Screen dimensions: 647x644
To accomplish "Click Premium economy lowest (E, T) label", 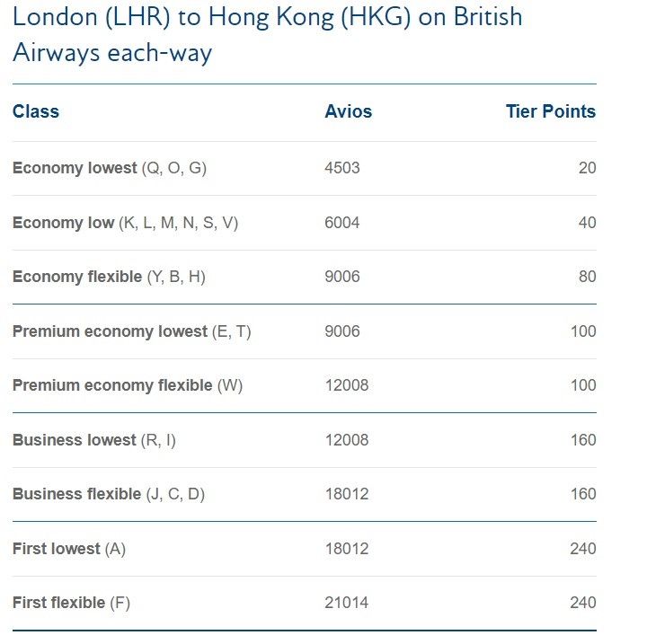I will coord(131,331).
